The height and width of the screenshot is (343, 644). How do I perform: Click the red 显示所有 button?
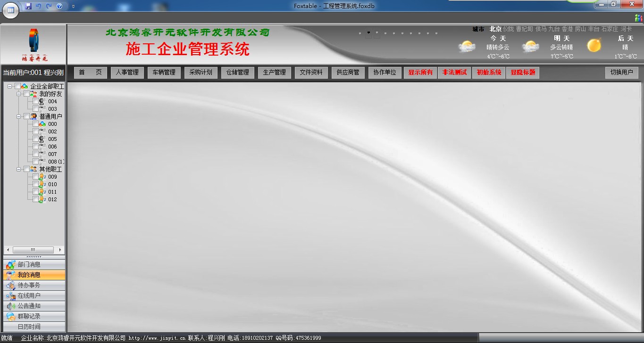point(420,73)
